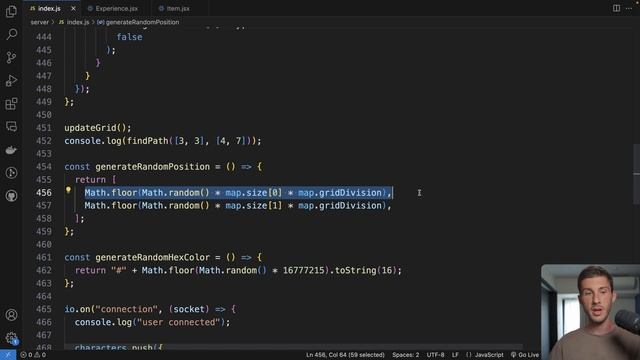The image size is (640, 360).
Task: Click the Split Editor Right icon
Action: coord(616,8)
